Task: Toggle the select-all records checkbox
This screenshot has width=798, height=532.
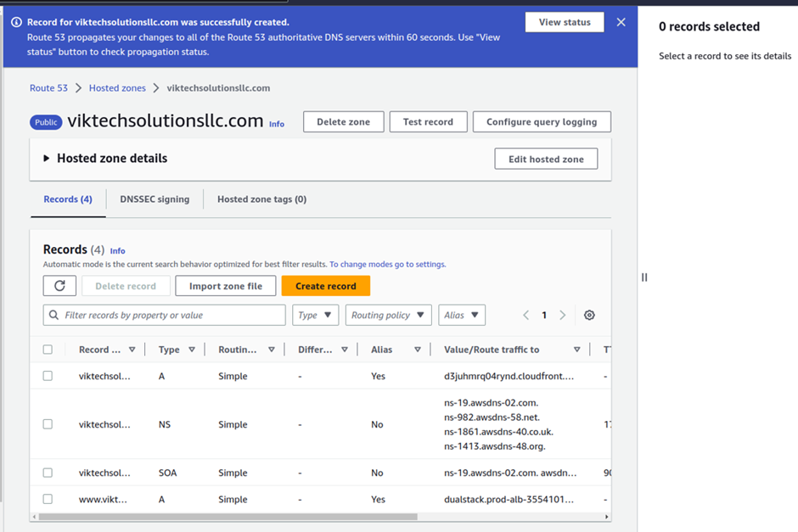Action: [x=48, y=350]
